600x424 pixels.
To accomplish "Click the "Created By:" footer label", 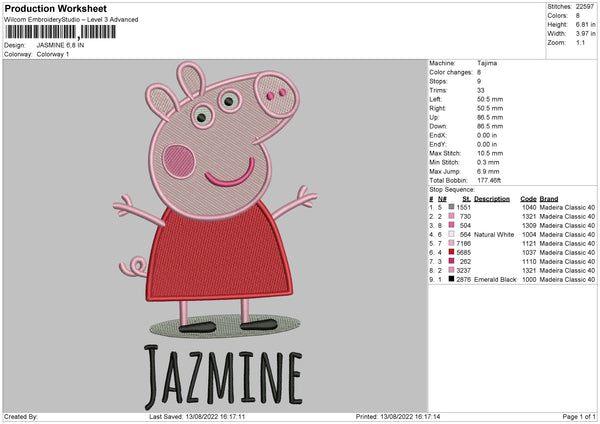I will 21,416.
